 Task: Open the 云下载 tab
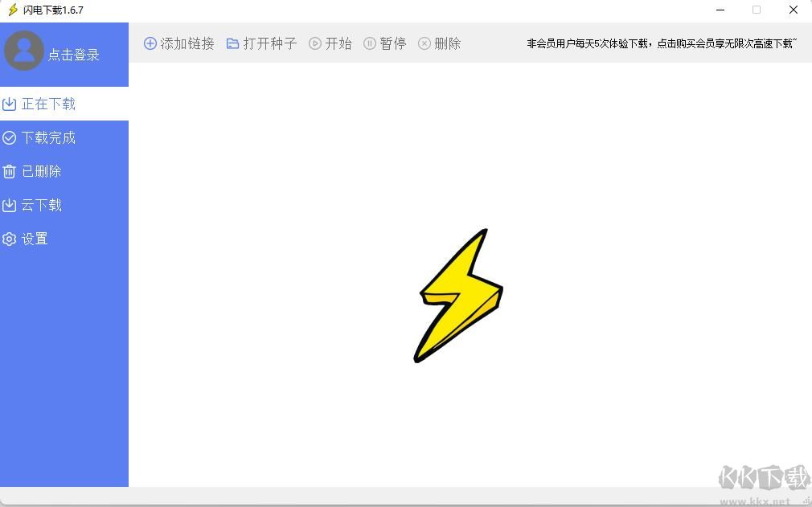click(x=64, y=206)
